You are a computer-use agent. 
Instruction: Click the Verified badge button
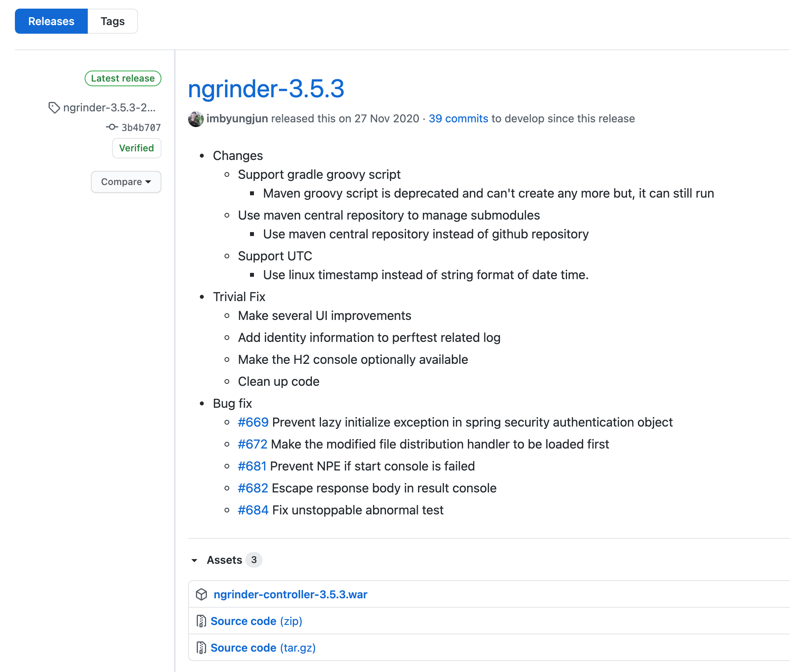click(136, 148)
